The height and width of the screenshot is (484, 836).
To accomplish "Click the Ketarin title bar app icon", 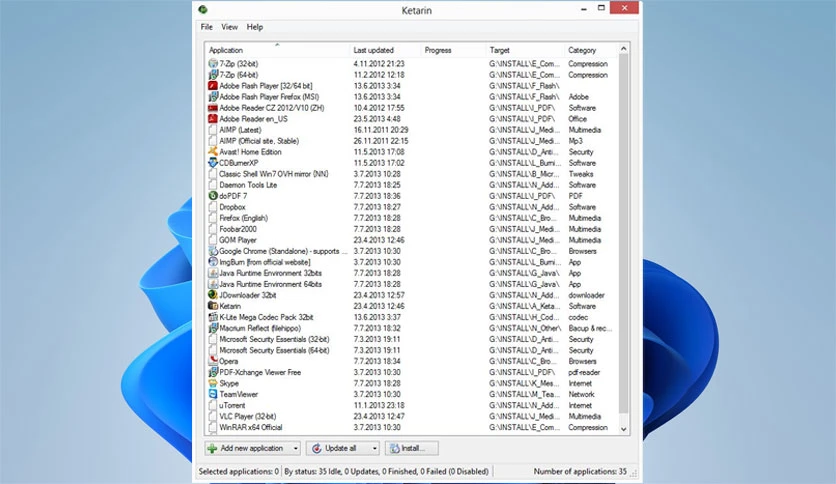I will (x=203, y=9).
